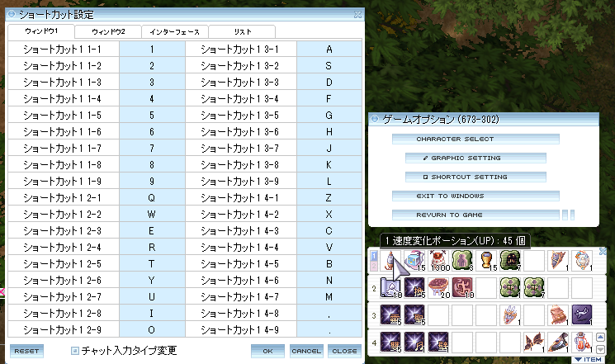Click the speed potion icon in hotbar row 1
615x364 pixels.
coord(389,261)
